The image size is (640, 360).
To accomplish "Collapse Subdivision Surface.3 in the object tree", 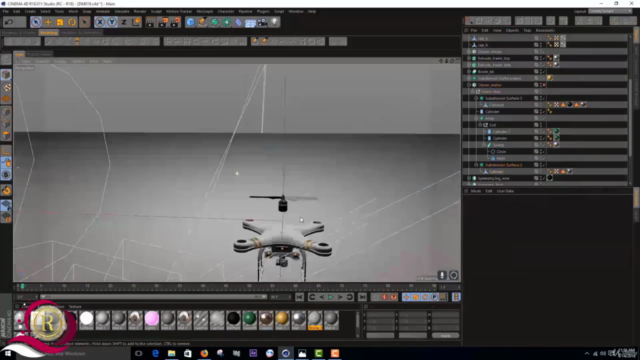I will (x=476, y=98).
